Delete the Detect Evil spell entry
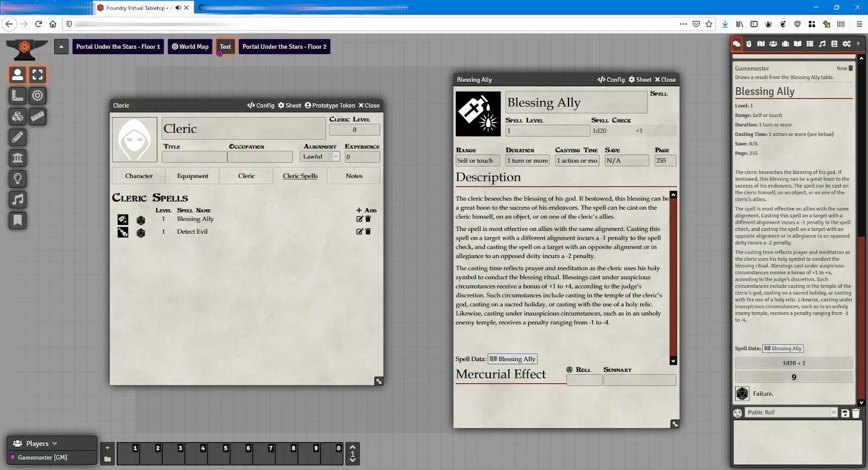 (368, 231)
